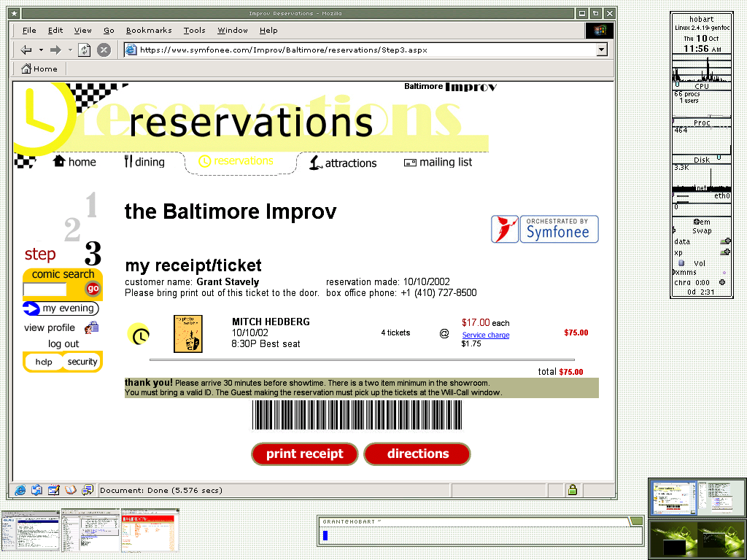Click the ticket barcode image
Viewport: 747px width, 560px height.
point(357,415)
